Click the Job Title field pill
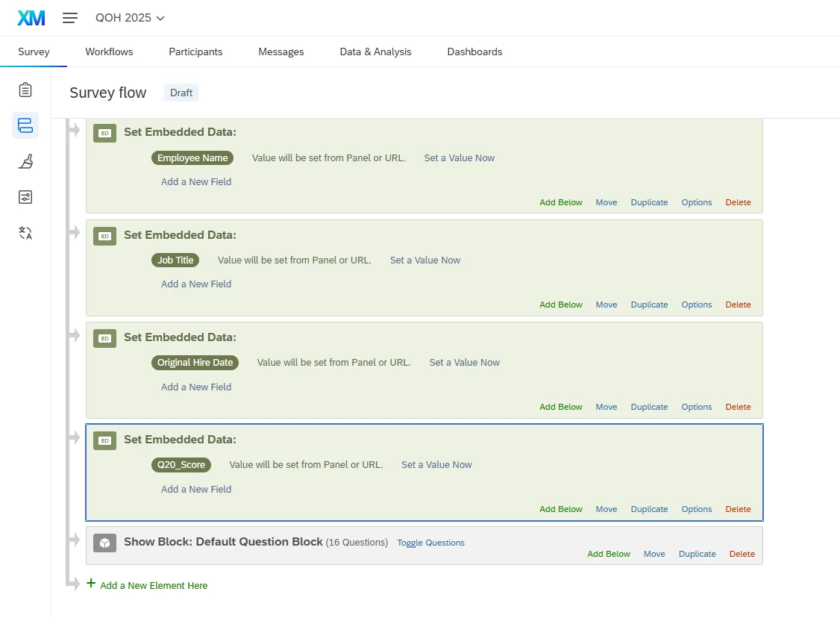Image resolution: width=840 pixels, height=618 pixels. (x=175, y=260)
